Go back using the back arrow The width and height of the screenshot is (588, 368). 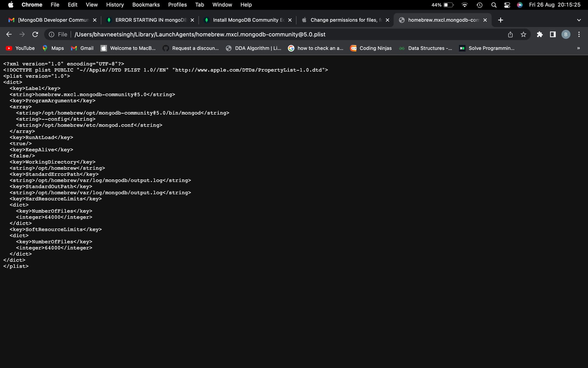coord(9,34)
